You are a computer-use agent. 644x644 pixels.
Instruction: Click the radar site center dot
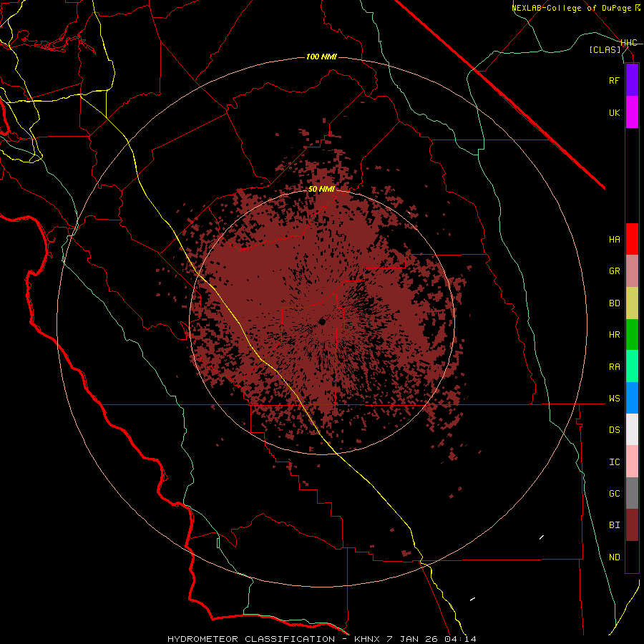(322, 321)
